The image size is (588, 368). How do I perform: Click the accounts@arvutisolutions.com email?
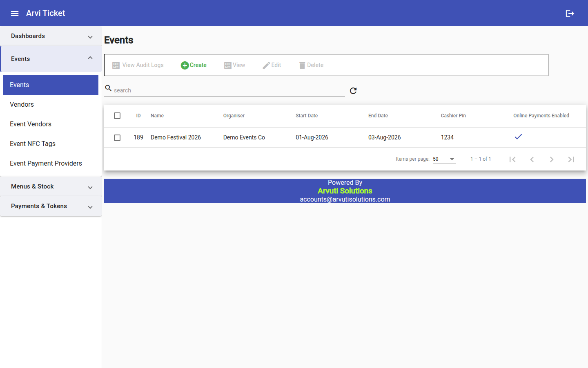(x=345, y=200)
